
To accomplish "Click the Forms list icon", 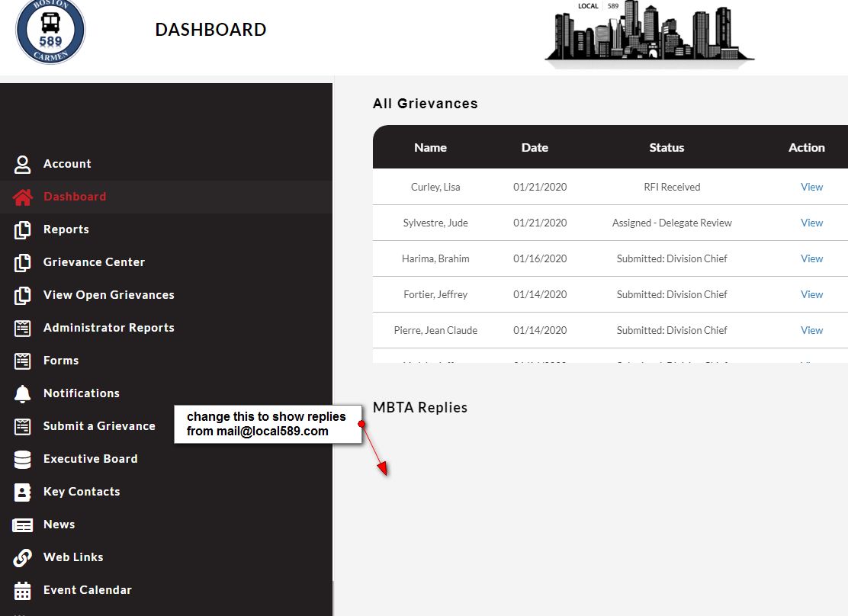I will 22,361.
